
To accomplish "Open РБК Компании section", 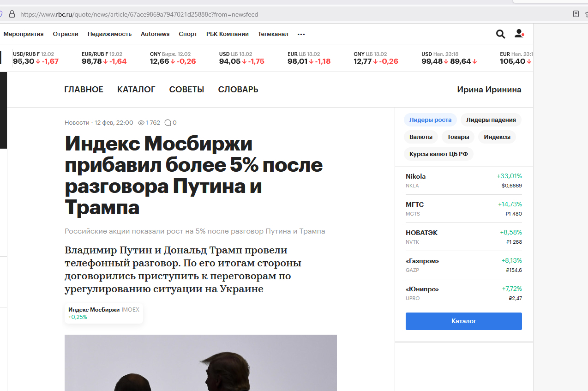I will (228, 34).
